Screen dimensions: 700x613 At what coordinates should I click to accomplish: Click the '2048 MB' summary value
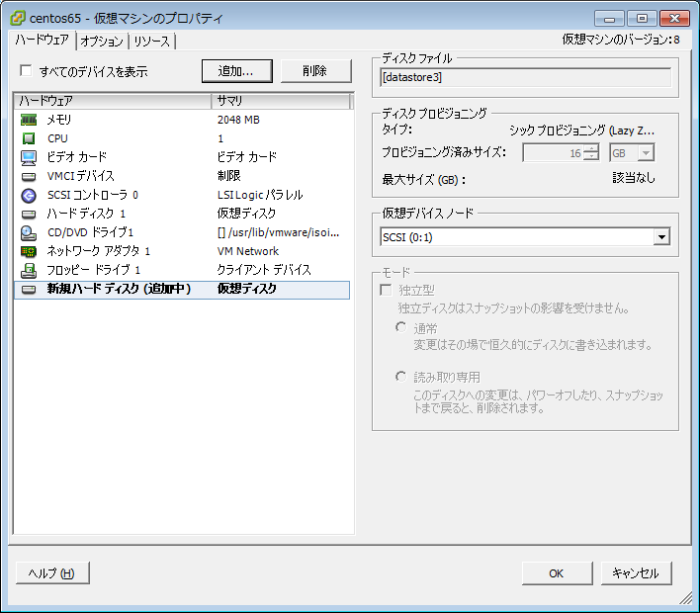(x=238, y=120)
